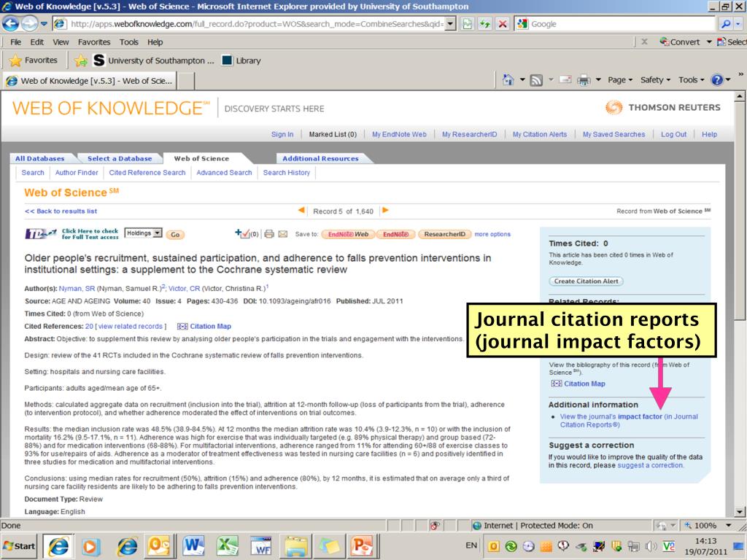Click the view related records link

point(130,326)
